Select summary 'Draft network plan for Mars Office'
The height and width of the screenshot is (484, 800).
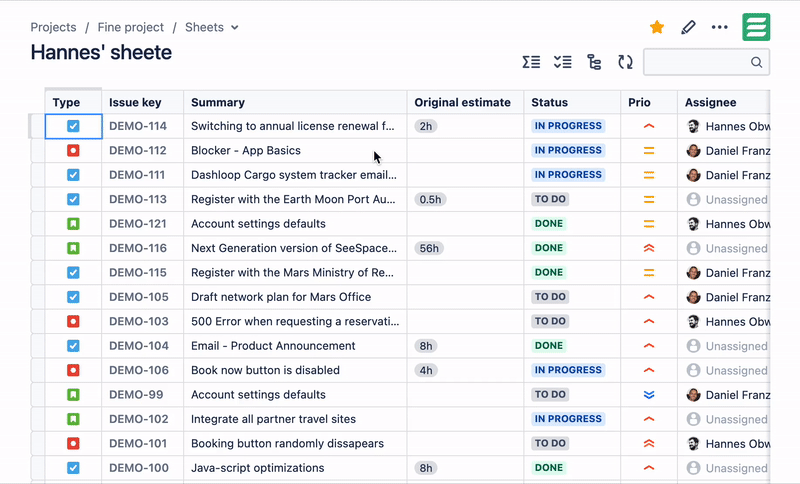click(x=281, y=297)
